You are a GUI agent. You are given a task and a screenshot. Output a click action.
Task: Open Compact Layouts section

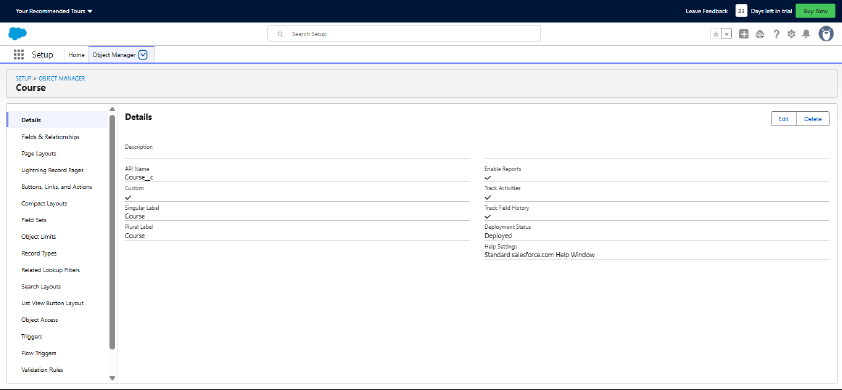point(44,204)
